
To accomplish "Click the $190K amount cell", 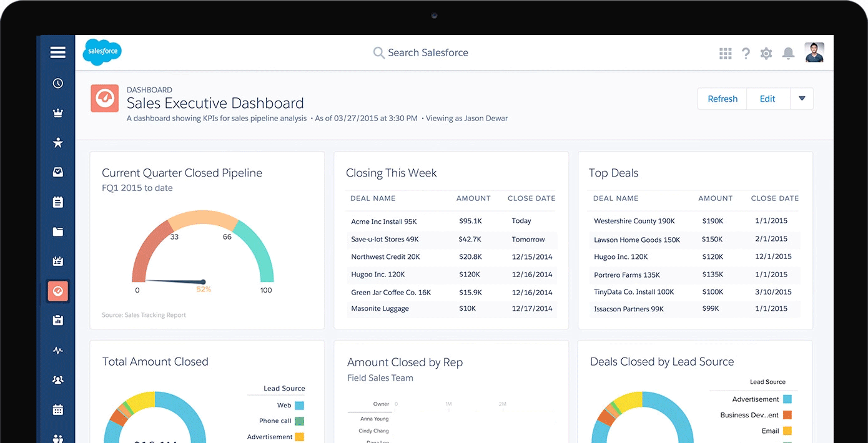I will click(713, 221).
